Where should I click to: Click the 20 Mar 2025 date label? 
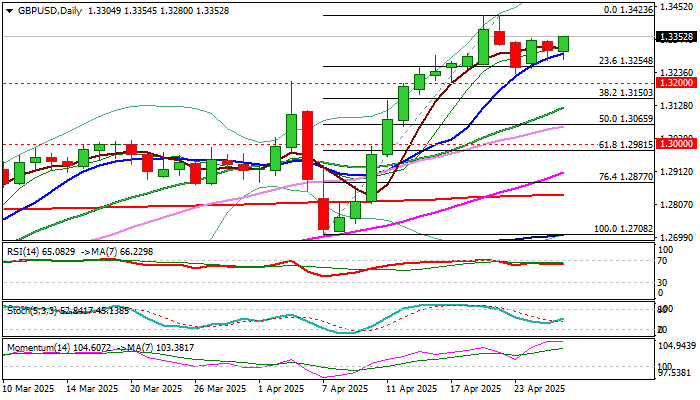(157, 389)
